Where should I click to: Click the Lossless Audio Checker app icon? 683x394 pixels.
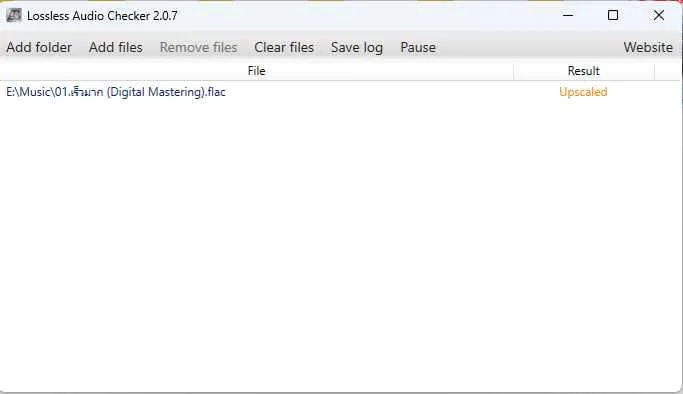14,15
